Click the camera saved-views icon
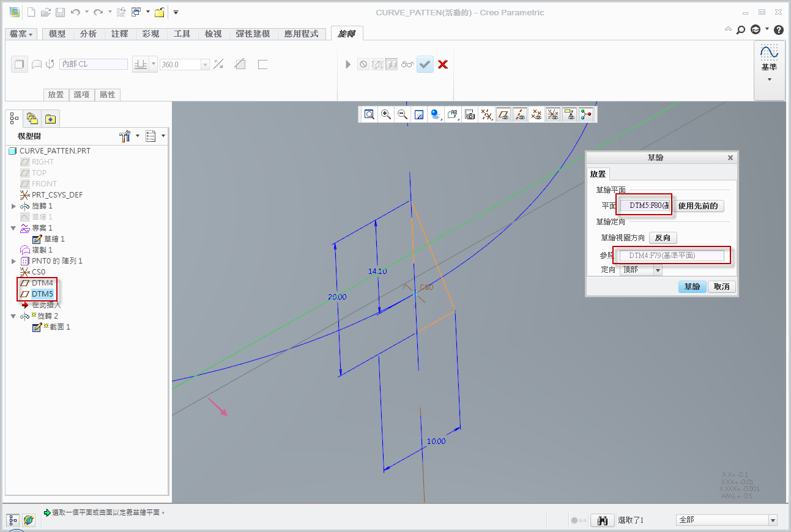The image size is (791, 532). (470, 114)
